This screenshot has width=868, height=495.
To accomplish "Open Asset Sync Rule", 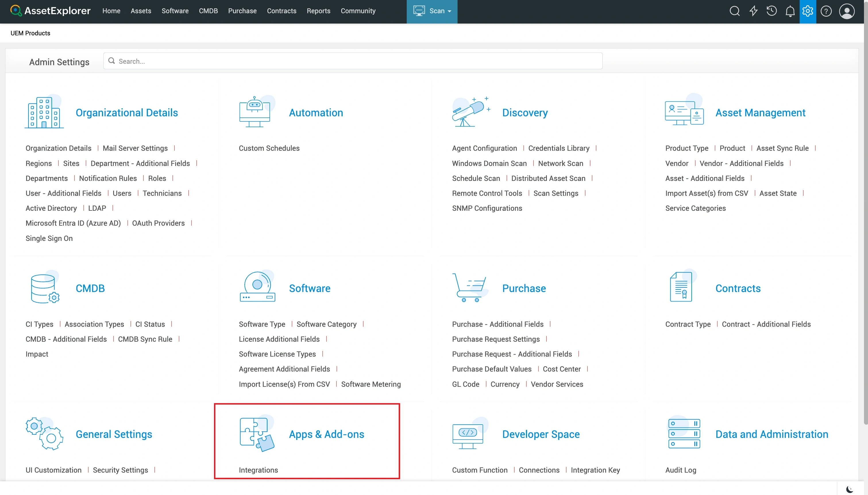I will [782, 148].
